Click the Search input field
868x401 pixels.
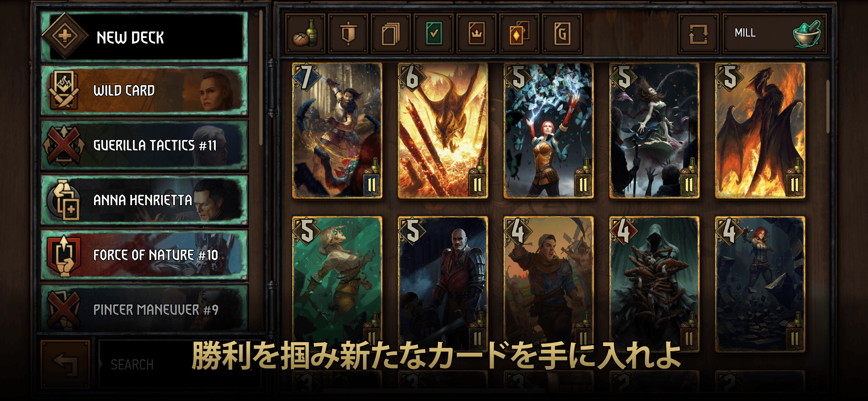point(180,364)
